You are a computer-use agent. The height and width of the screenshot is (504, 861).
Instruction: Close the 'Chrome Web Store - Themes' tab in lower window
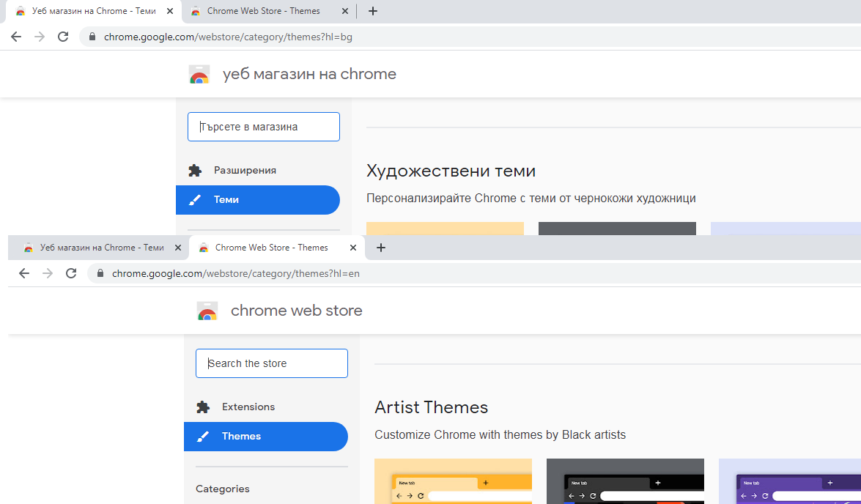tap(353, 248)
